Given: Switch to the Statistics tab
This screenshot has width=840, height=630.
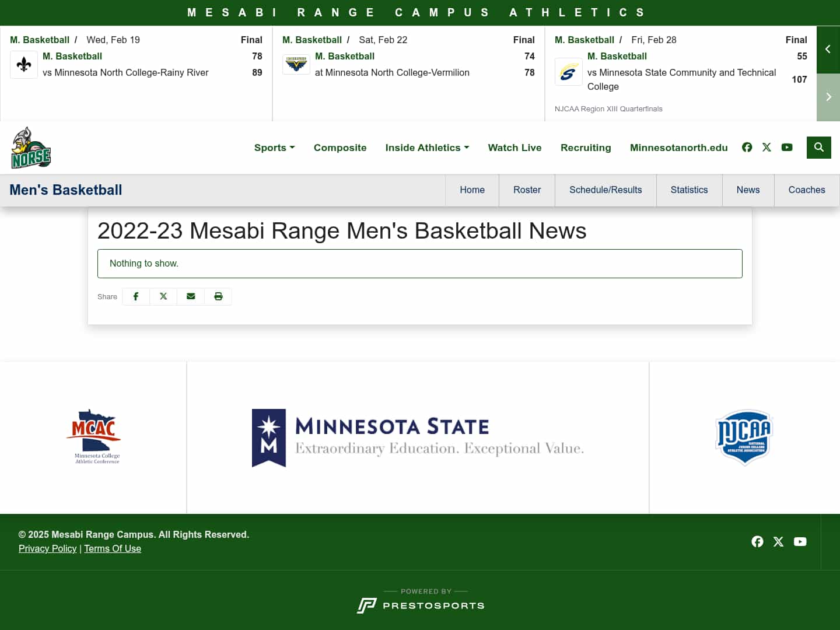Looking at the screenshot, I should pos(689,190).
